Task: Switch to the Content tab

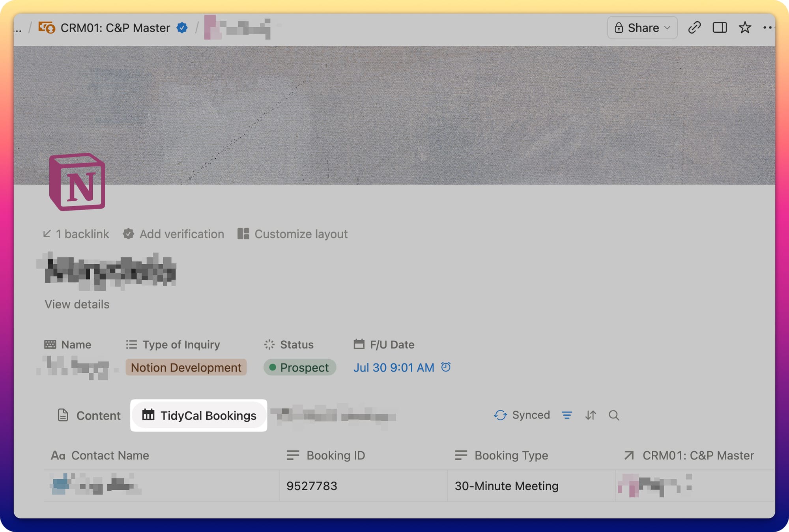Action: pos(89,415)
